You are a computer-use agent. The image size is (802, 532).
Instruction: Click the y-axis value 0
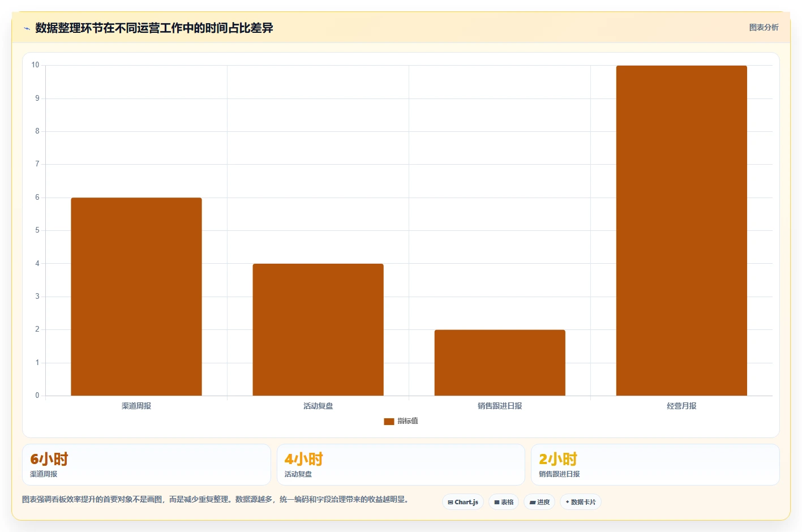(37, 396)
